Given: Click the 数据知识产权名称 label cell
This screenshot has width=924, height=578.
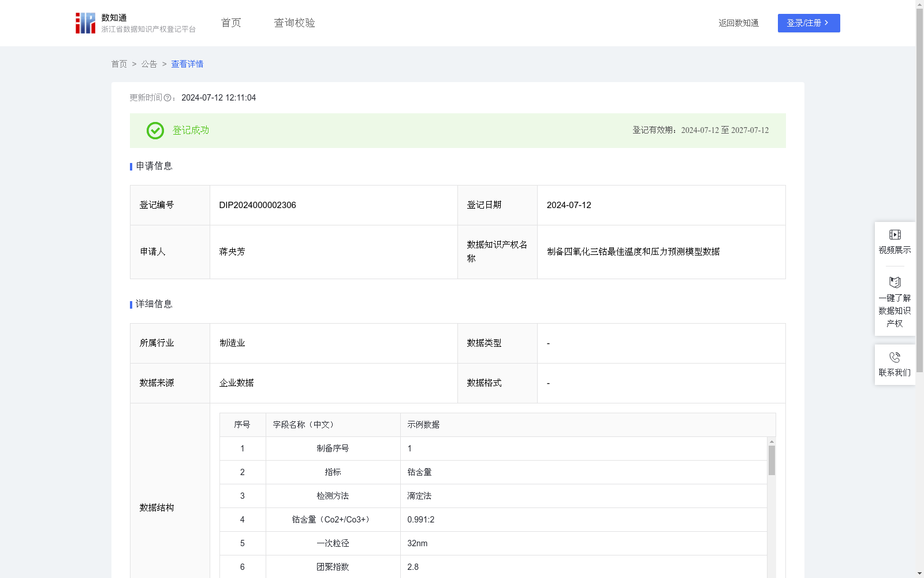Looking at the screenshot, I should coord(497,252).
